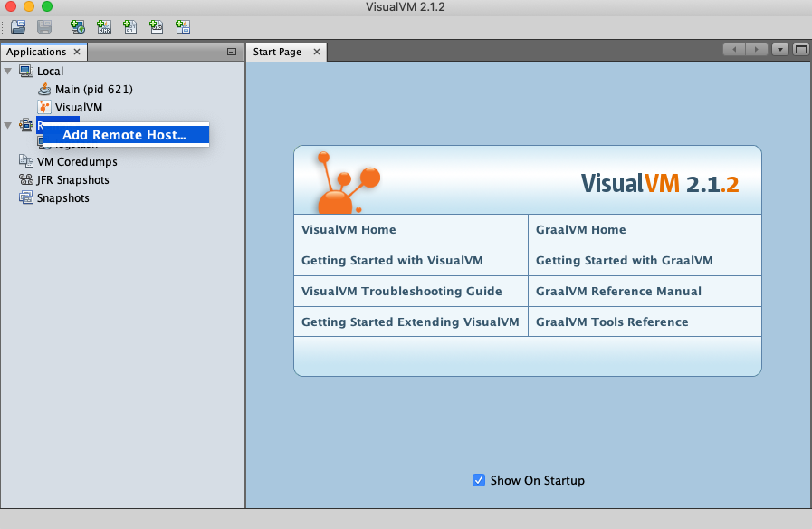Maximize the editor window area
The width and height of the screenshot is (812, 529).
tap(800, 50)
